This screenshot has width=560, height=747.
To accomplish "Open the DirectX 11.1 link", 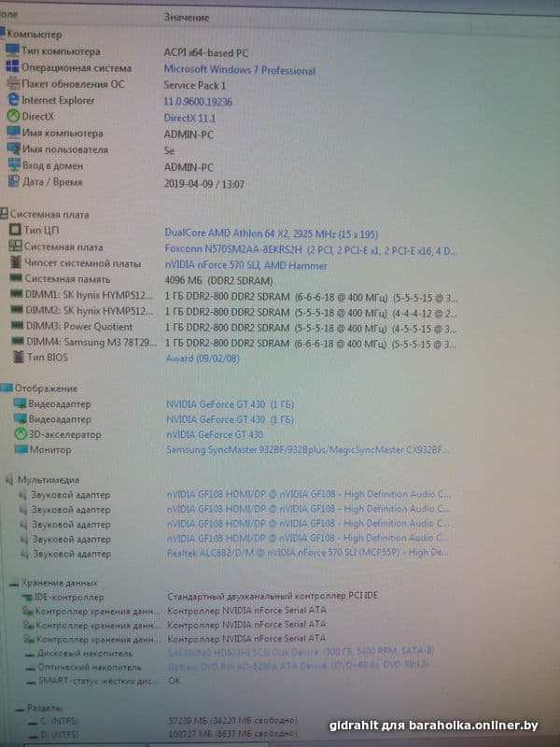I will point(190,119).
